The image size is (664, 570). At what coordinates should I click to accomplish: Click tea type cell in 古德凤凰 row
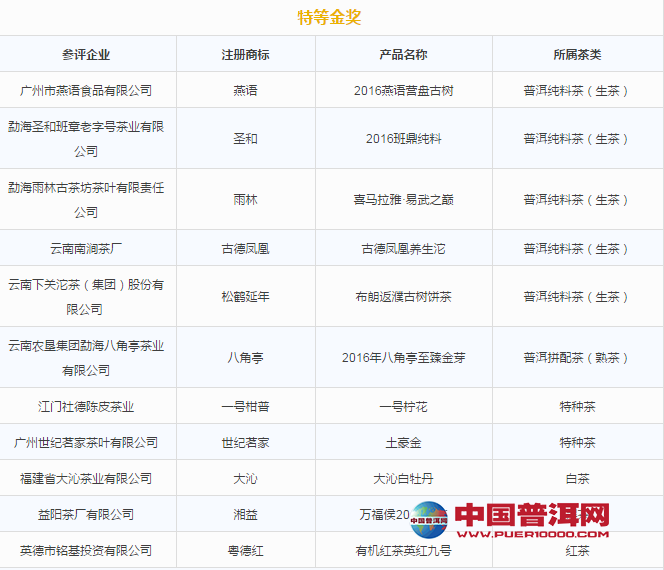click(577, 248)
